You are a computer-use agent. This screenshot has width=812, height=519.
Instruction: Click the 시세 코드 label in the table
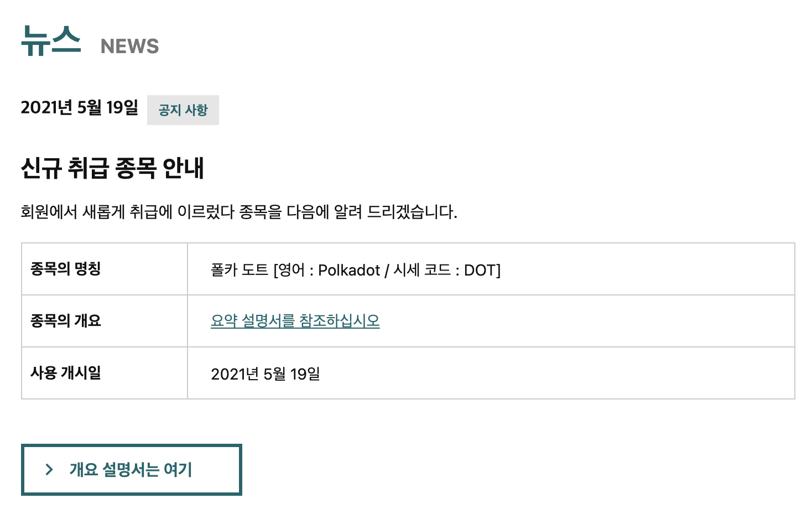tap(422, 270)
